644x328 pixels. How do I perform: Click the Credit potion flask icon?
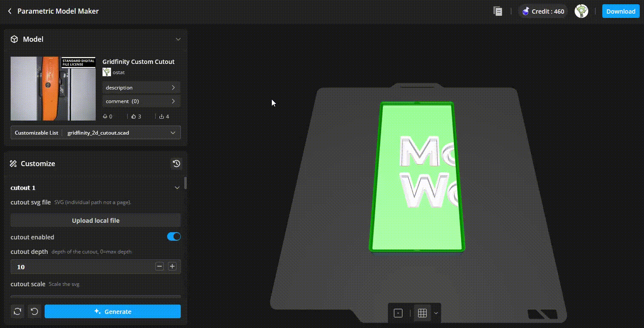point(525,11)
